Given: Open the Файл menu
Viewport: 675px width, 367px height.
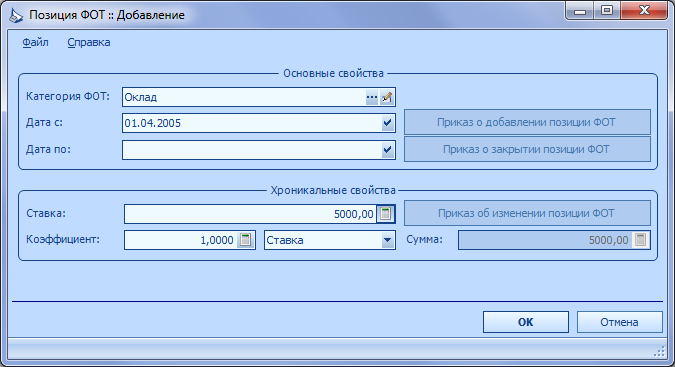Looking at the screenshot, I should pos(35,42).
